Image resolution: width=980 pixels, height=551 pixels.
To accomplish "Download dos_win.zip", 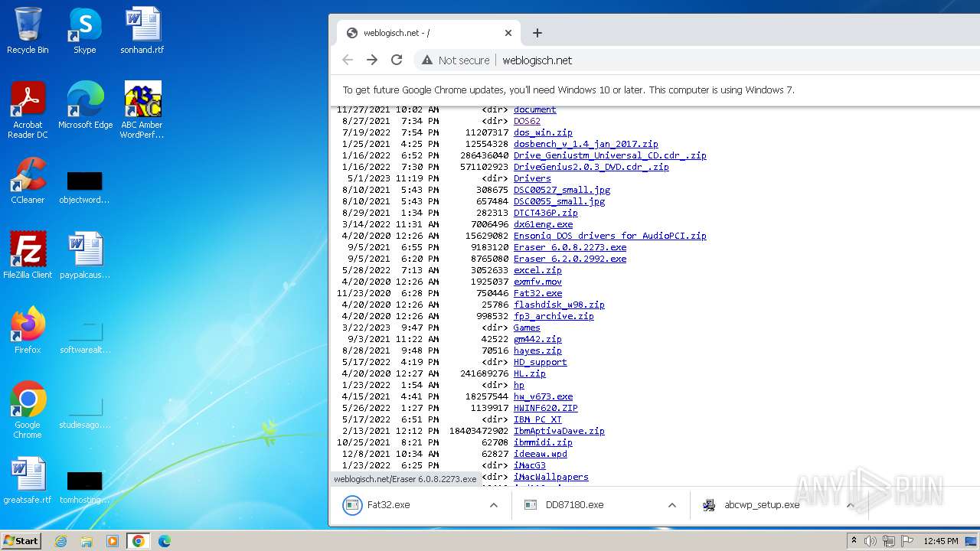I will (x=543, y=132).
